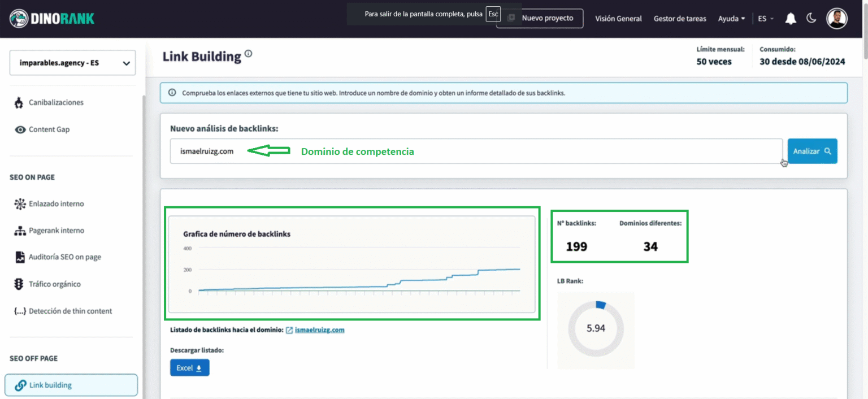
Task: Click the thin content braces icon
Action: [x=20, y=311]
